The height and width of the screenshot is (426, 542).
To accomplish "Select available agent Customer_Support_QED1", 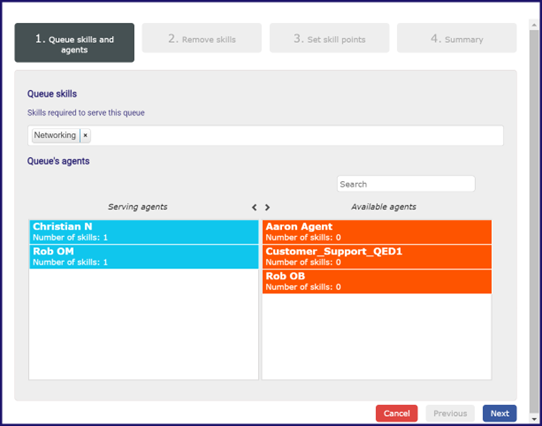I will [377, 257].
